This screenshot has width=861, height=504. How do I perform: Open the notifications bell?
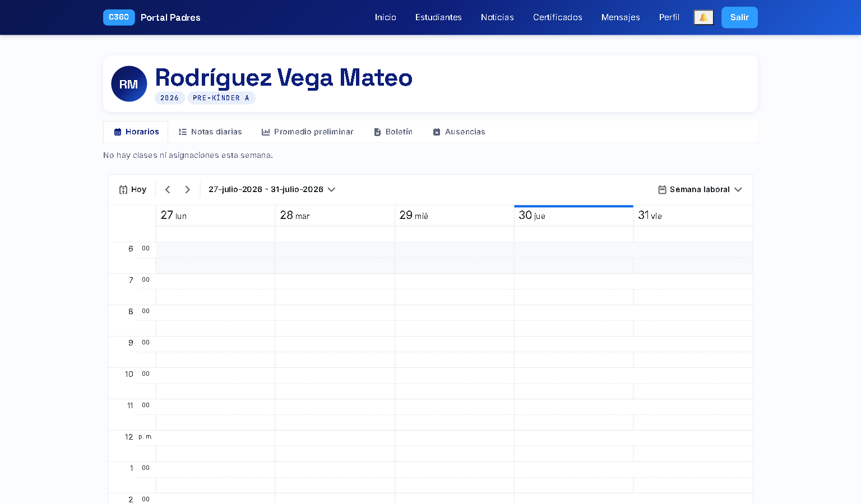pos(703,17)
